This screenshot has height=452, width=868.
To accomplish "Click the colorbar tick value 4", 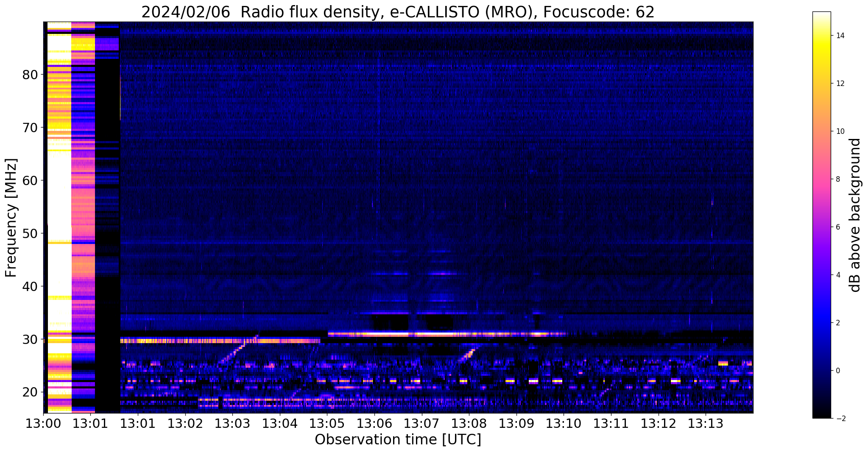I will [x=837, y=275].
